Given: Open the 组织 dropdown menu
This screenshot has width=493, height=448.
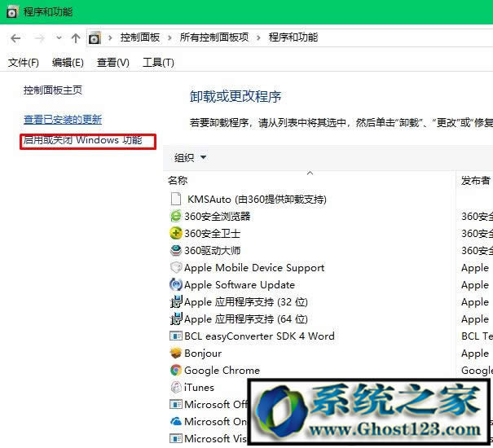Looking at the screenshot, I should pos(191,158).
